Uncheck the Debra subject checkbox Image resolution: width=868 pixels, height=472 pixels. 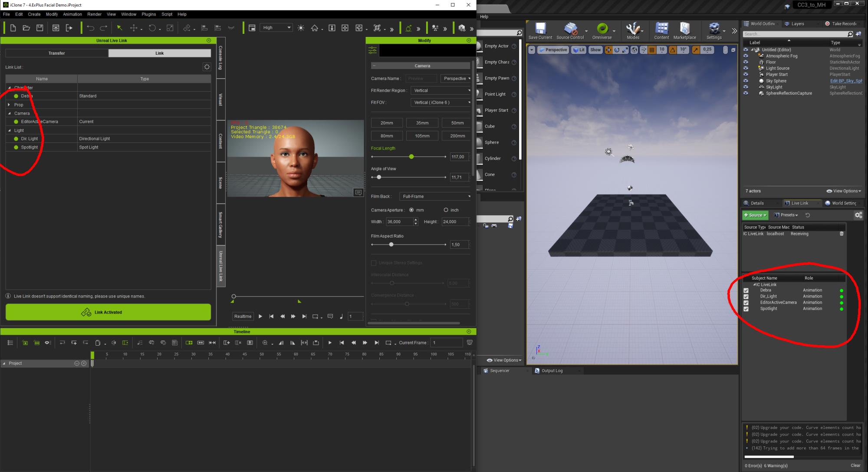[746, 290]
